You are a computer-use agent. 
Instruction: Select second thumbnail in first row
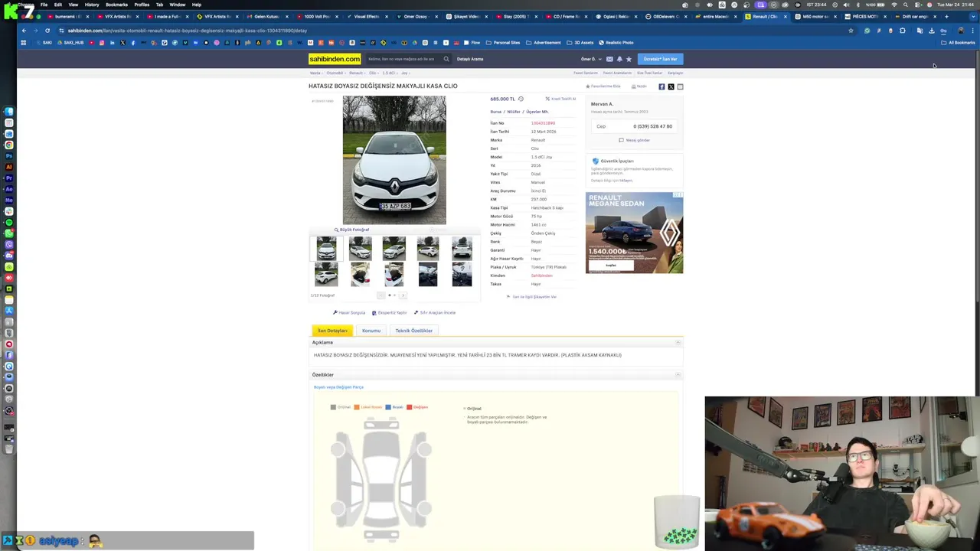360,248
